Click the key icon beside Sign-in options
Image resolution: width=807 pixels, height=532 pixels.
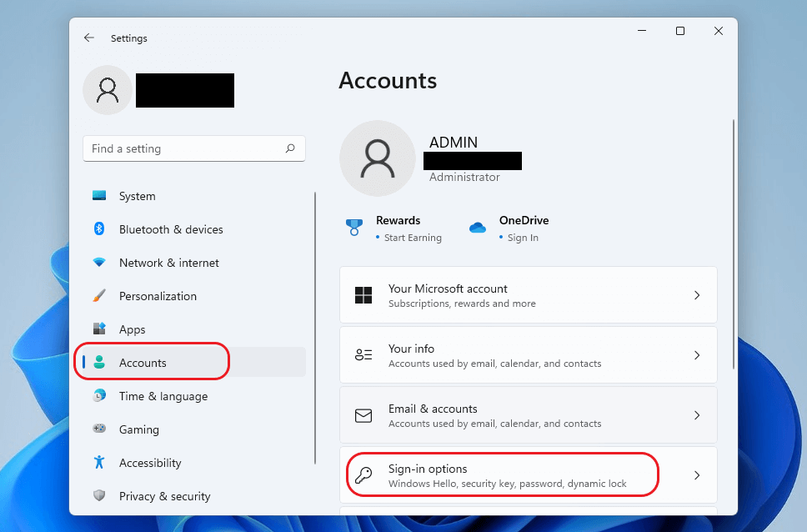pos(363,474)
